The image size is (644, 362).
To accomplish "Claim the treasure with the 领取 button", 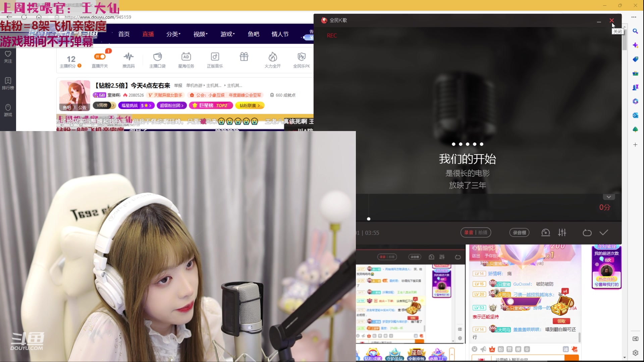I will [561, 321].
